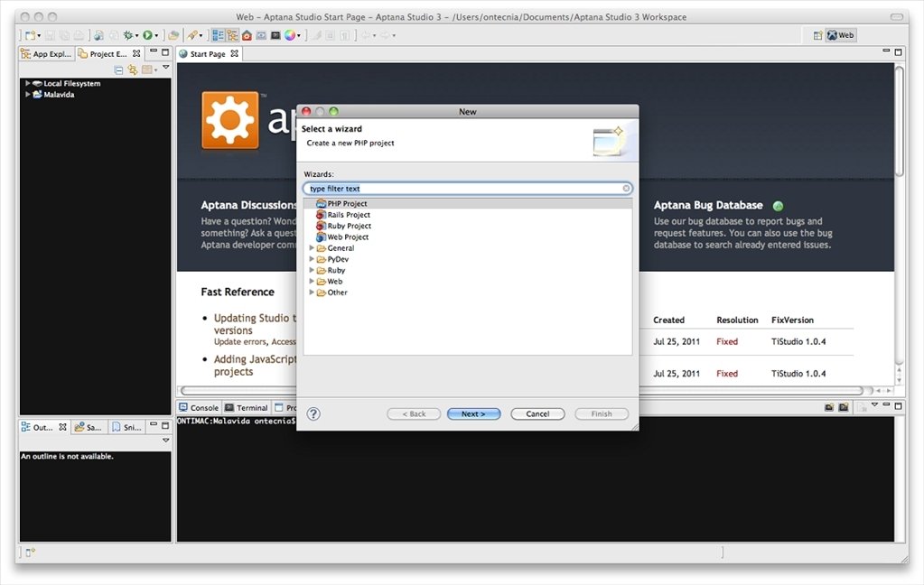Click the Next button in wizard
This screenshot has width=924, height=585.
click(473, 414)
